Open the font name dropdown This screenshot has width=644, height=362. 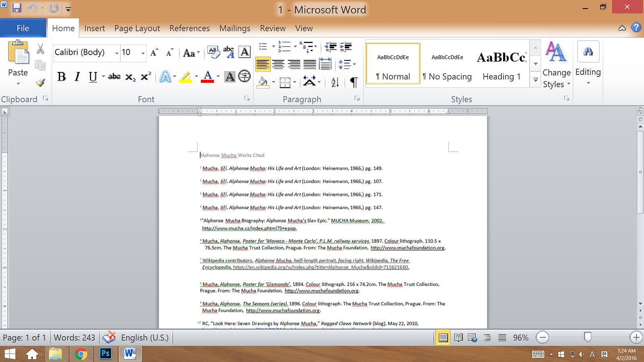tap(117, 53)
